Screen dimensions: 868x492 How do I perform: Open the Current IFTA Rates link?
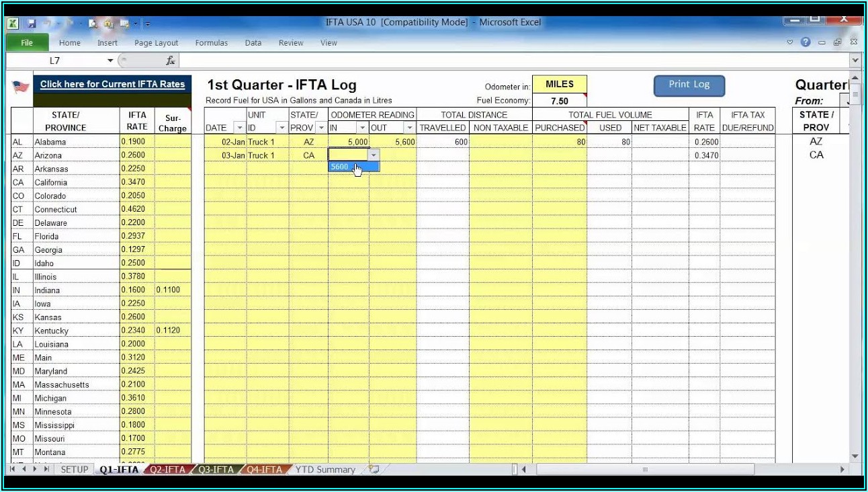tap(112, 85)
